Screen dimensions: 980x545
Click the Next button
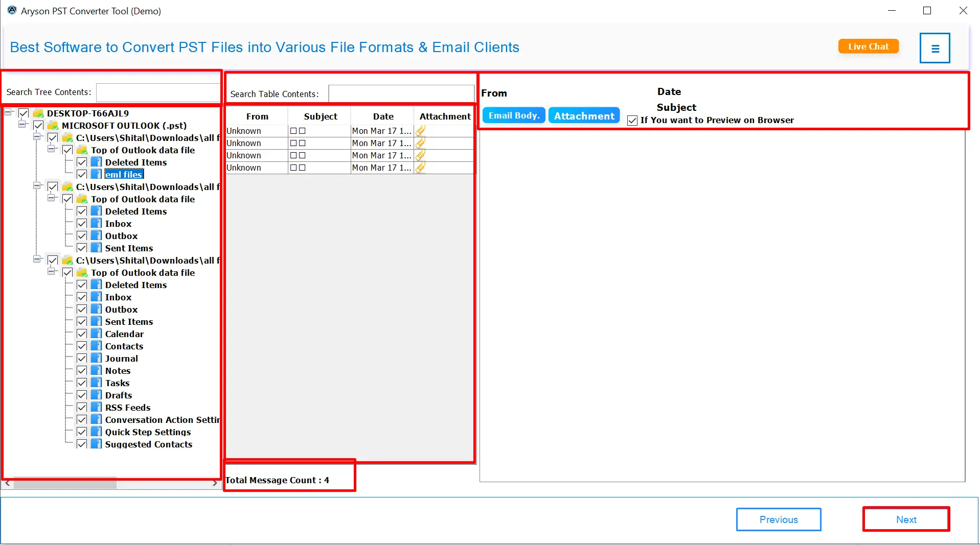point(906,519)
